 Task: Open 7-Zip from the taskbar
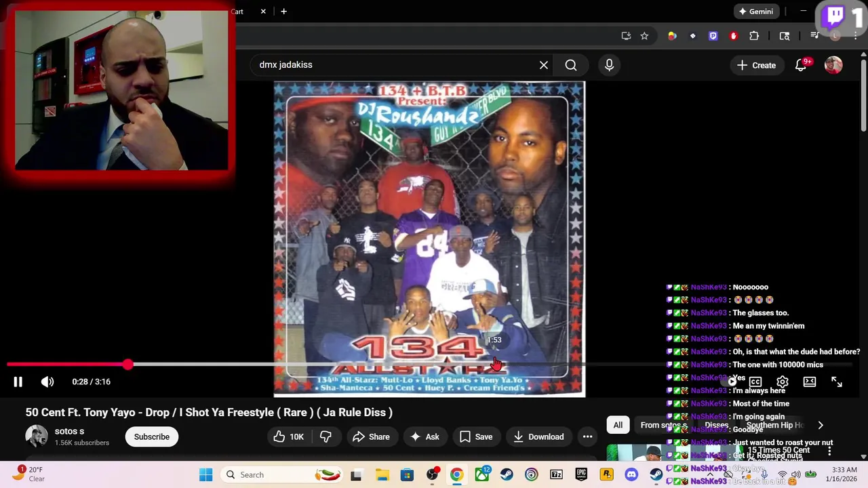point(556,474)
